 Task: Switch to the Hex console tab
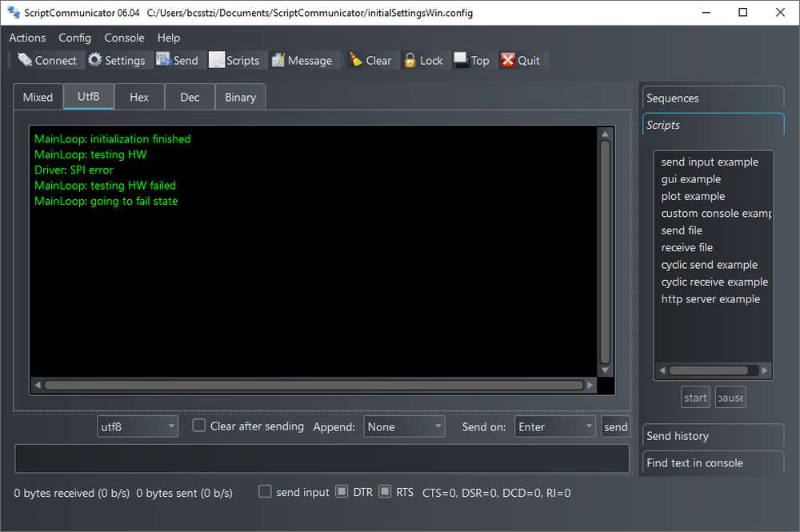139,97
